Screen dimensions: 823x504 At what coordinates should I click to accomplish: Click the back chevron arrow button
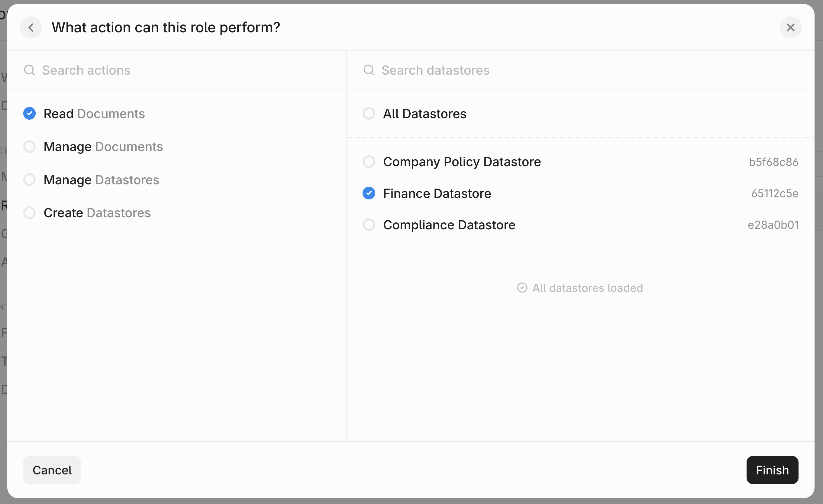point(31,27)
